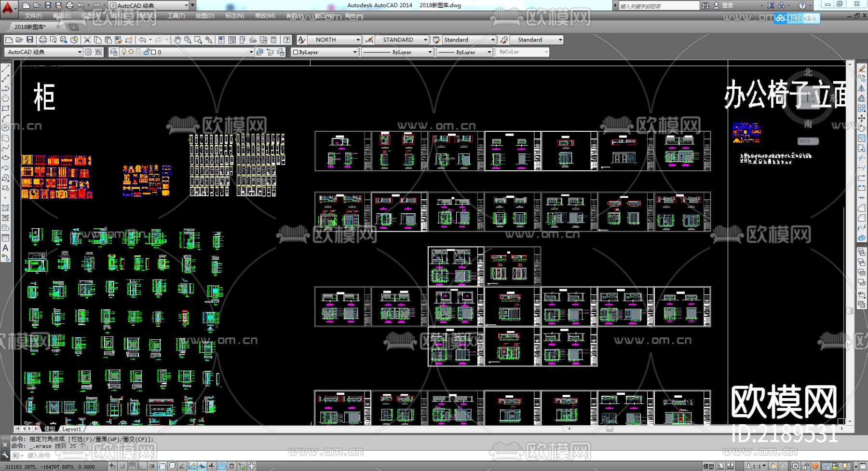The width and height of the screenshot is (868, 471).
Task: Open the Help question mark icon
Action: coord(287,40)
